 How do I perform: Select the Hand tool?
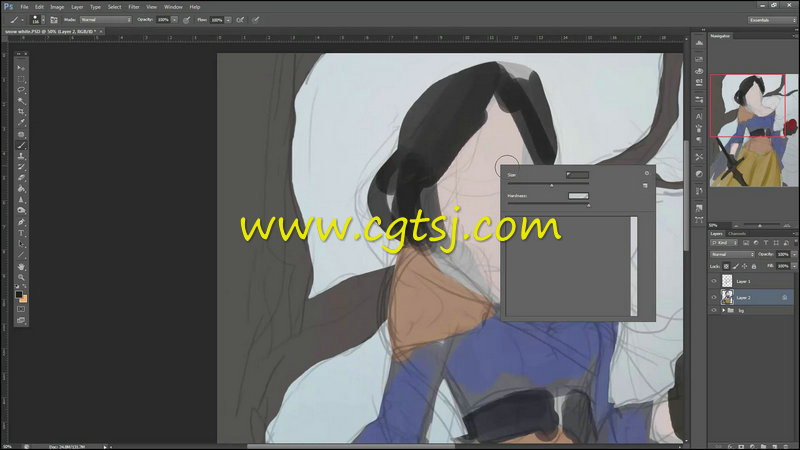point(21,266)
